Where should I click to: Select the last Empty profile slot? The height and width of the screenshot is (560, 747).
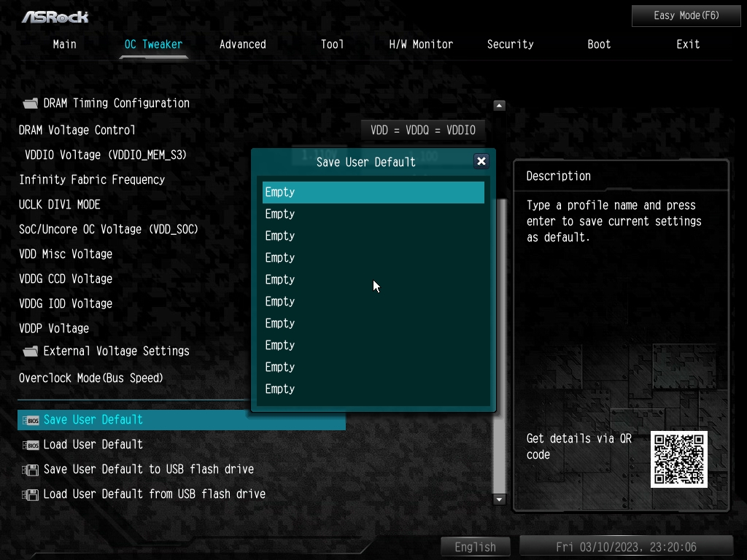(x=373, y=389)
